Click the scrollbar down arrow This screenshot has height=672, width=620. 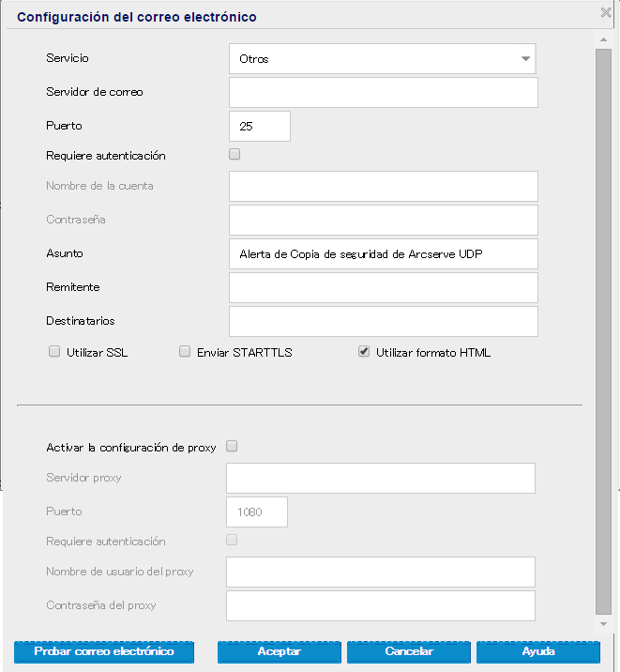tap(603, 623)
